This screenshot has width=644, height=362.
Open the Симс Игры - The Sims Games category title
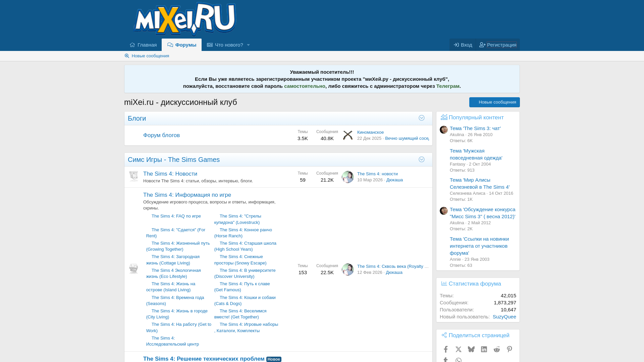point(174,160)
